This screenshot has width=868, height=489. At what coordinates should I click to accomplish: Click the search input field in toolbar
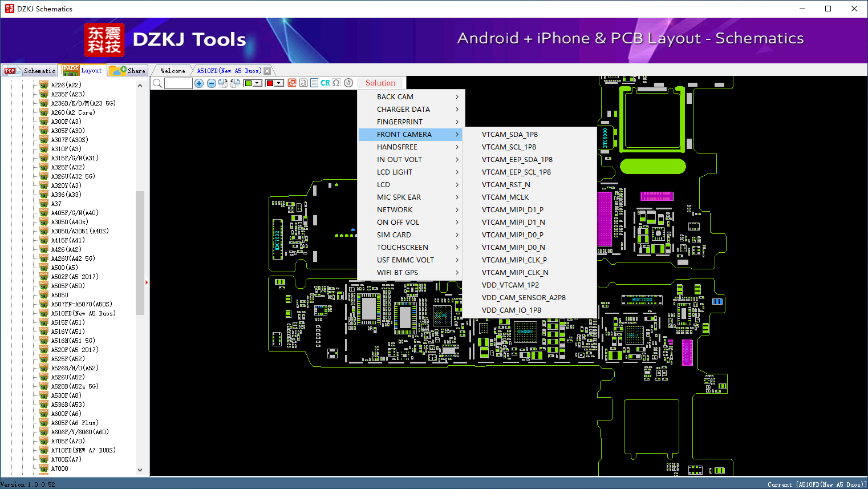point(179,83)
